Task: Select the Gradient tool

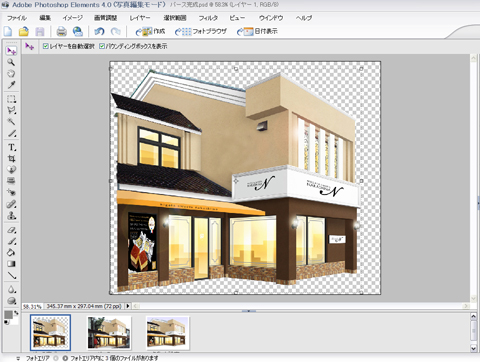Action: (x=11, y=264)
